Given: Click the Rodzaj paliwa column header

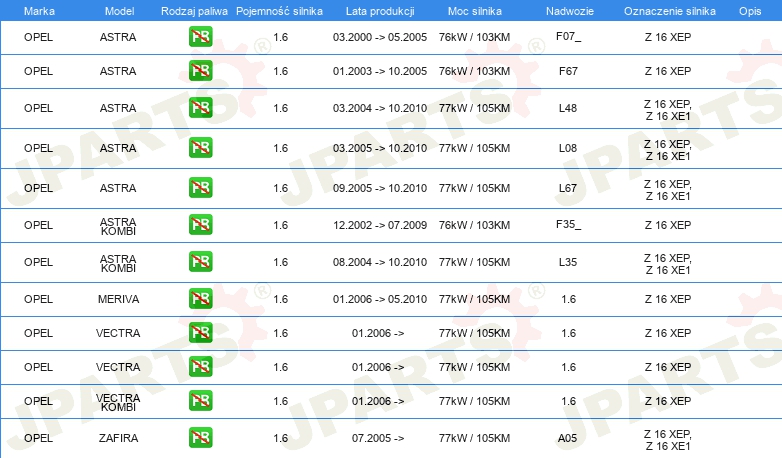Looking at the screenshot, I should 194,11.
